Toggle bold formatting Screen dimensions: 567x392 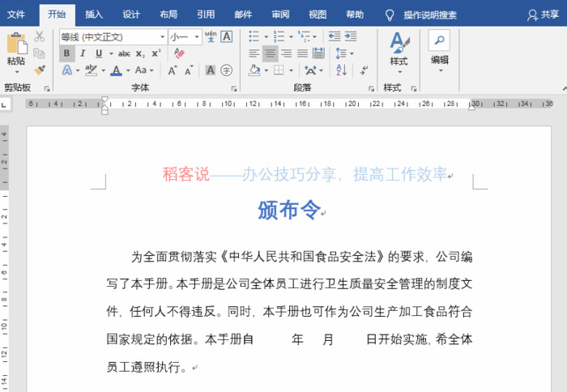click(67, 53)
